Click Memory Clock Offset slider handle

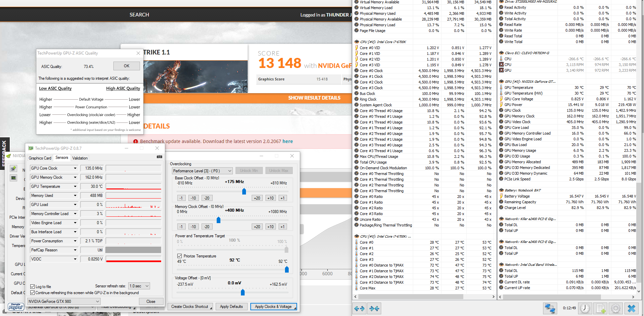pos(218,220)
